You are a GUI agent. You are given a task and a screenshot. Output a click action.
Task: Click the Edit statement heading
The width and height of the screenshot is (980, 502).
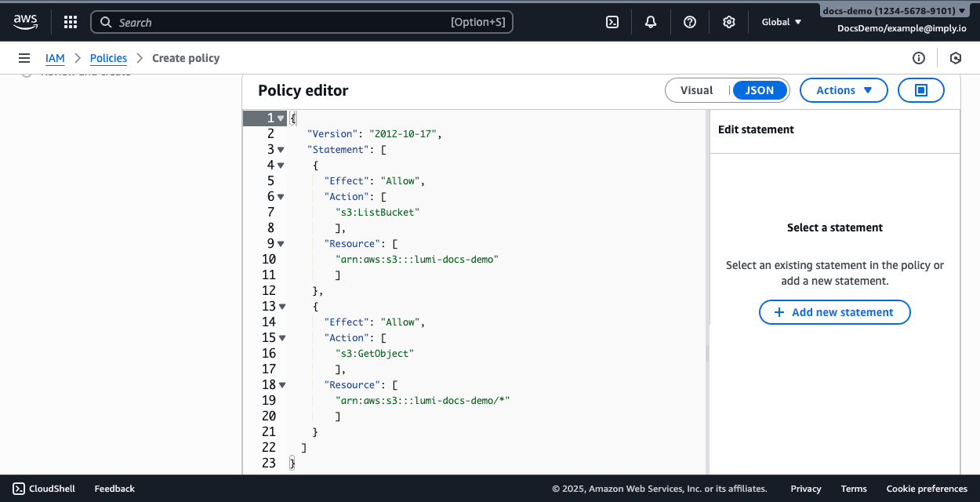click(756, 130)
